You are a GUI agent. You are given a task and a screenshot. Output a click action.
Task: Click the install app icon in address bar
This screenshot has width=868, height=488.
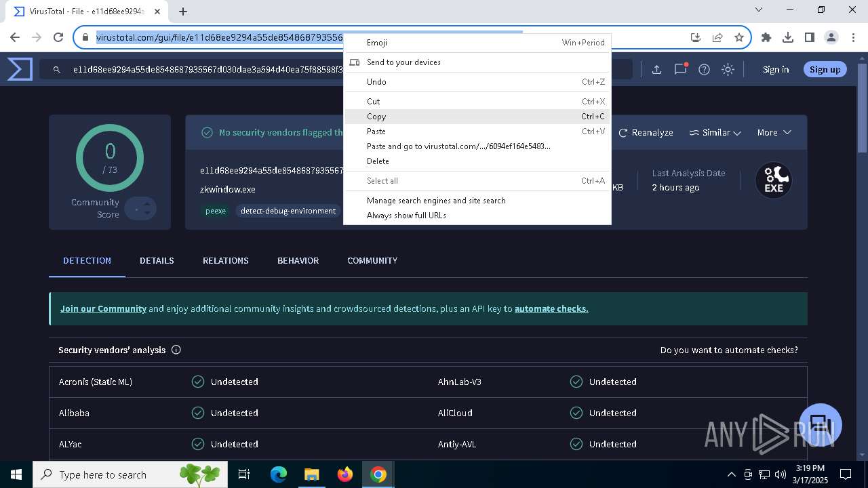695,37
